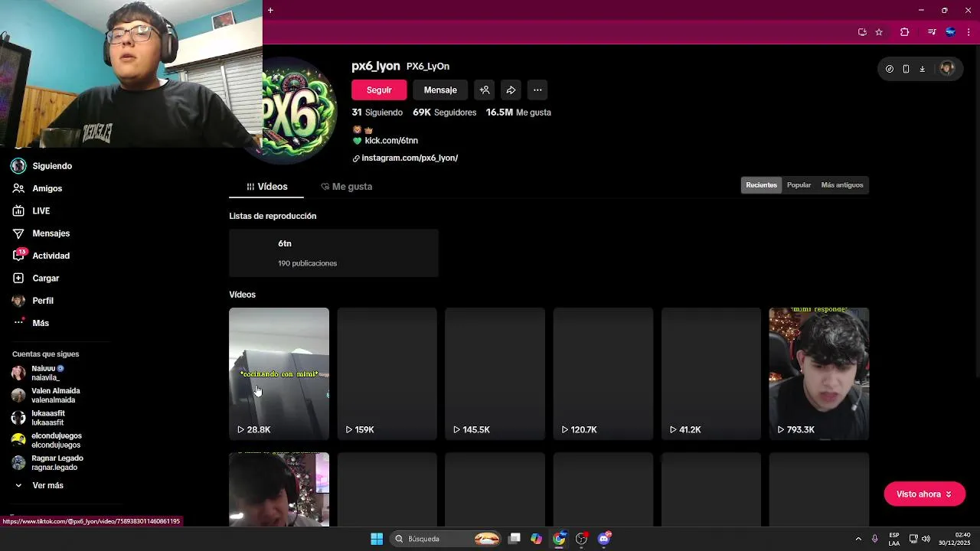Go to LIVE section
The width and height of the screenshot is (980, 551).
(x=31, y=210)
